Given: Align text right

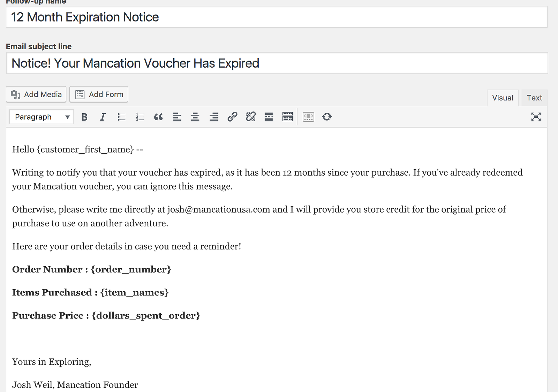Looking at the screenshot, I should [x=214, y=117].
